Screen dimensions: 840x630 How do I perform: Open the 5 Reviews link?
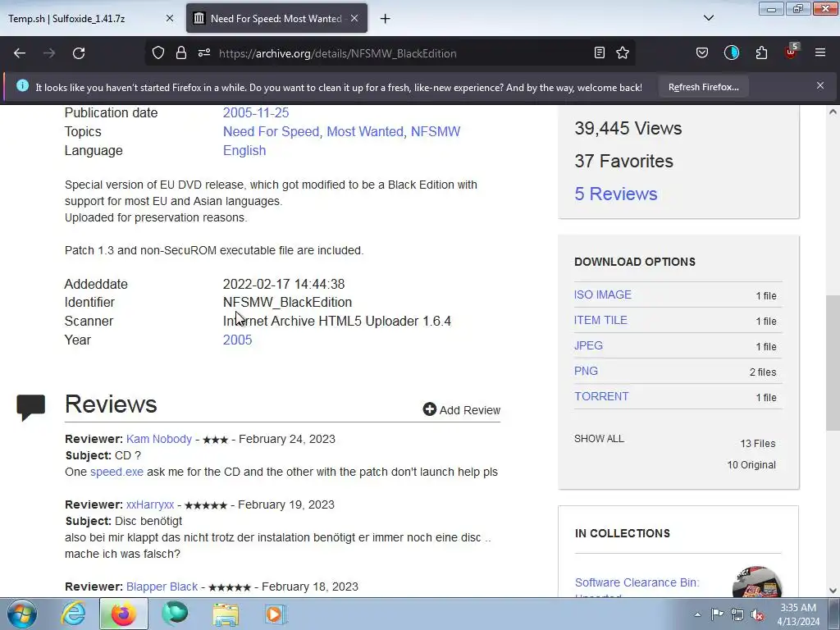(616, 194)
